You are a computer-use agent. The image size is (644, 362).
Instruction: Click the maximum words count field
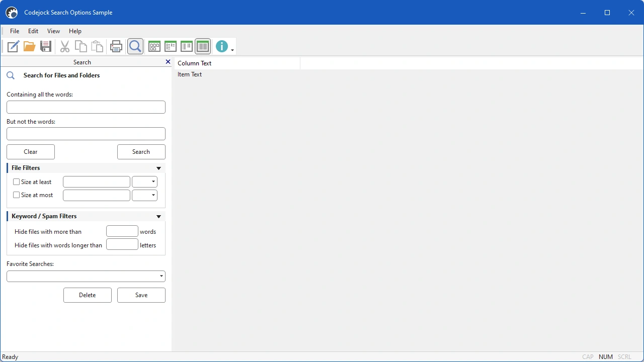(x=122, y=231)
